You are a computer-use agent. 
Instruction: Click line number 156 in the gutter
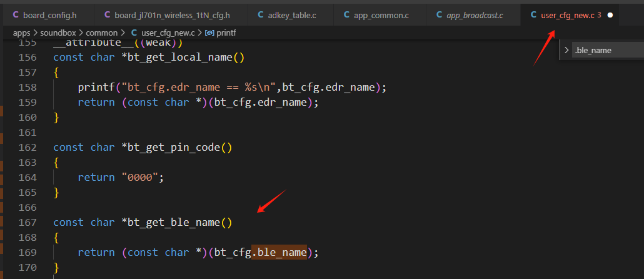tap(28, 57)
